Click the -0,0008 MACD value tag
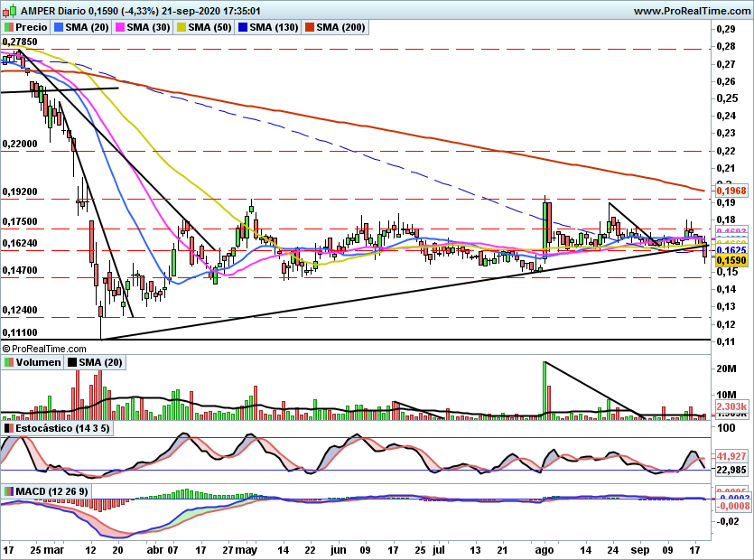Viewport: 754px width, 560px height. coord(733,506)
